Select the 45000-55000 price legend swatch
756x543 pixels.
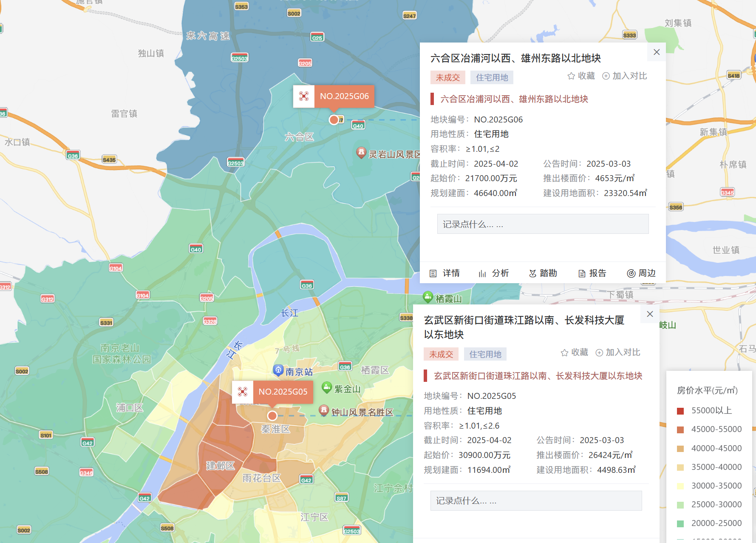tap(680, 429)
